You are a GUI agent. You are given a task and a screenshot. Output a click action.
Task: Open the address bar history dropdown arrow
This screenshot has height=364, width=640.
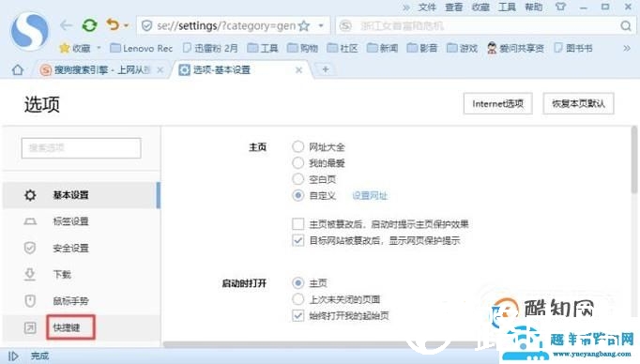tap(321, 25)
